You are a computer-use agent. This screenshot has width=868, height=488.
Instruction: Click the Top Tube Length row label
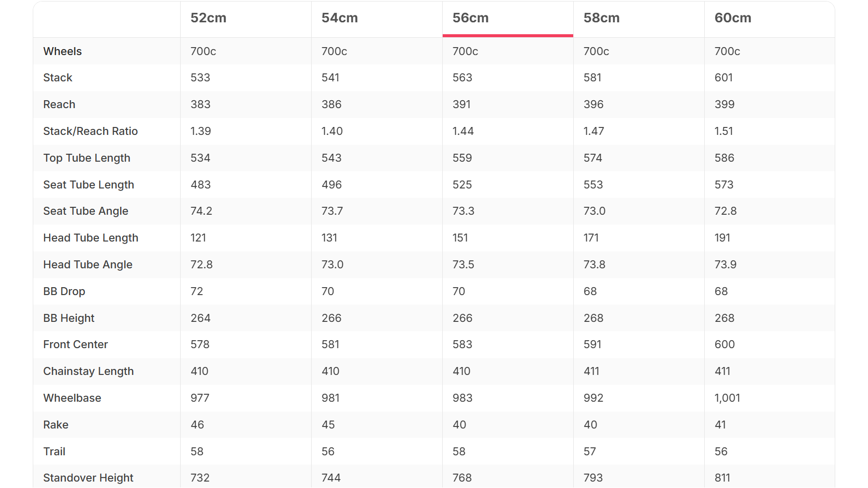coord(87,158)
